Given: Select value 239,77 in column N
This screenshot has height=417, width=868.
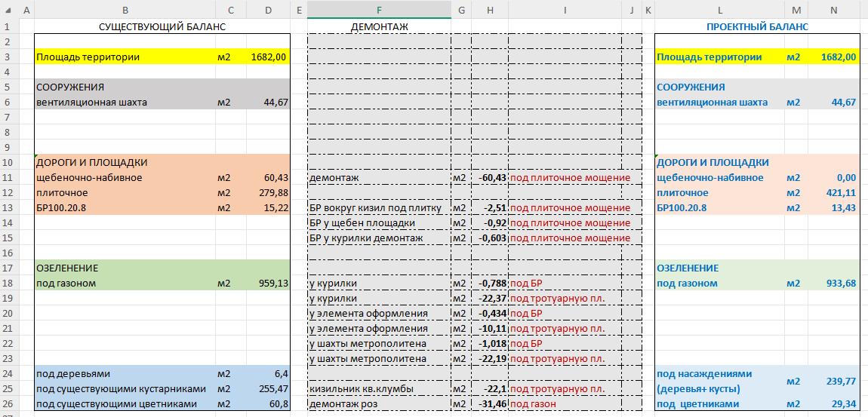Looking at the screenshot, I should (834, 381).
